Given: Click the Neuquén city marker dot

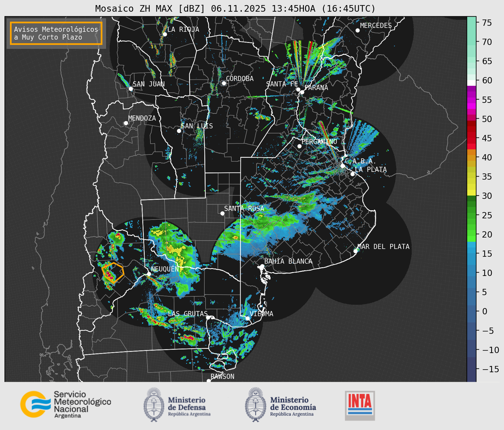Looking at the screenshot, I should [149, 274].
